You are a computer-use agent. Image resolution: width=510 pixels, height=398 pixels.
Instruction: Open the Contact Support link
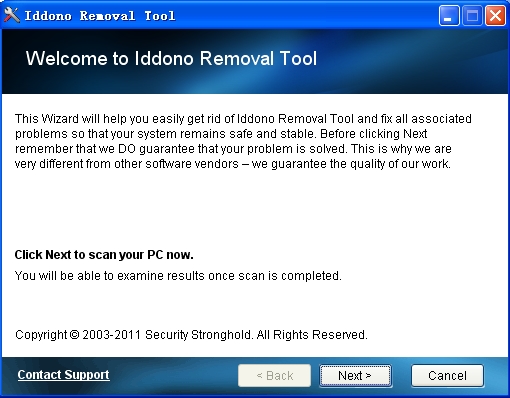point(63,375)
